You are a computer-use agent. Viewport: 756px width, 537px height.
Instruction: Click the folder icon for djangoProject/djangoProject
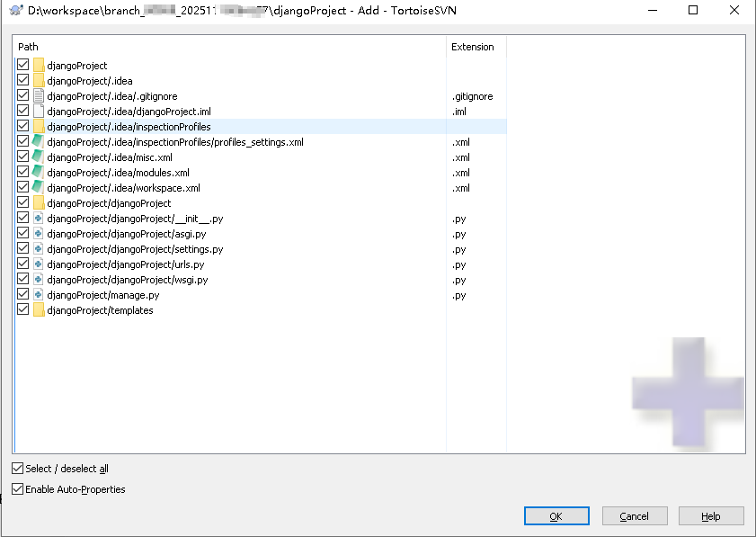pos(39,203)
